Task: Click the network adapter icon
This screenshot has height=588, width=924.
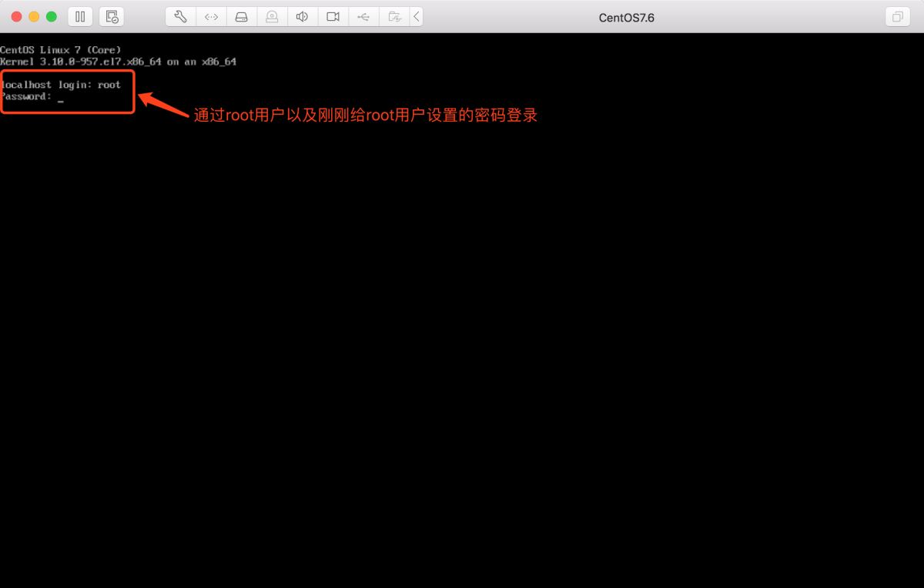Action: (211, 16)
